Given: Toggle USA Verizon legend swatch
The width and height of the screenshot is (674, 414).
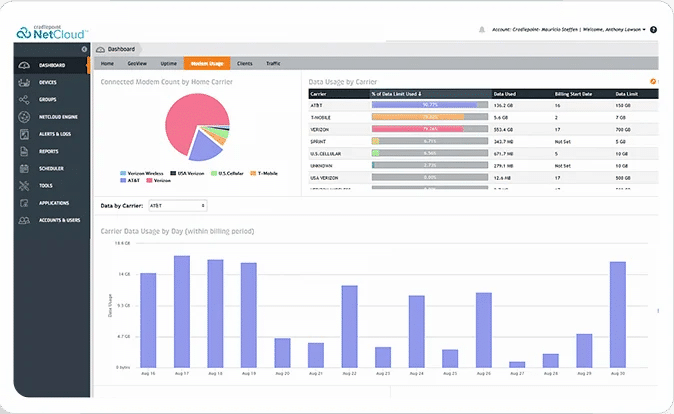Looking at the screenshot, I should [x=173, y=173].
